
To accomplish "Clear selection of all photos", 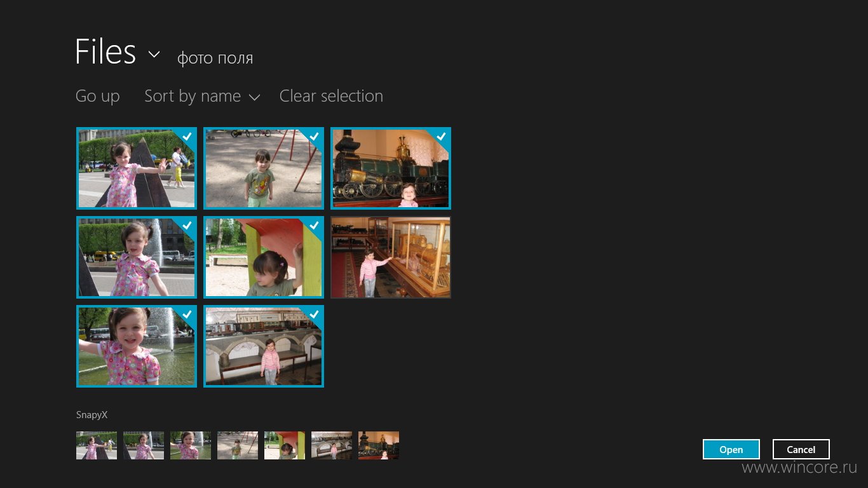I will (331, 96).
